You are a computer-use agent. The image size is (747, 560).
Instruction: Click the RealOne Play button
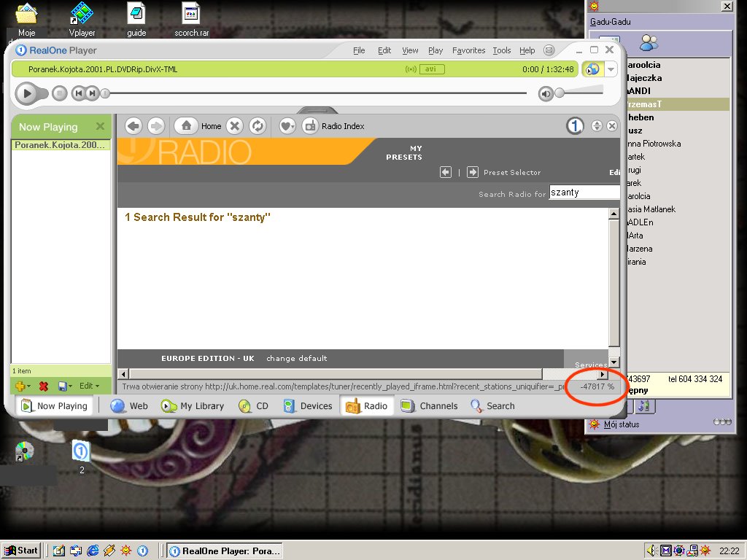pyautogui.click(x=27, y=93)
